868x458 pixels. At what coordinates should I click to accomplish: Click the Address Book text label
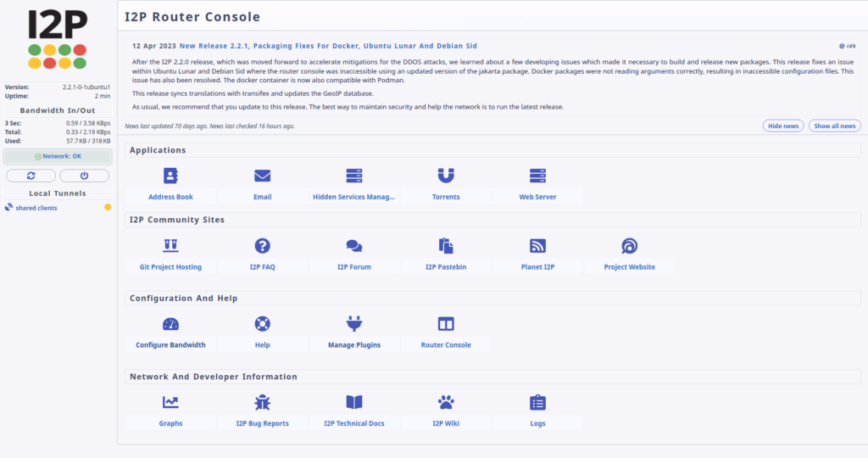[170, 197]
